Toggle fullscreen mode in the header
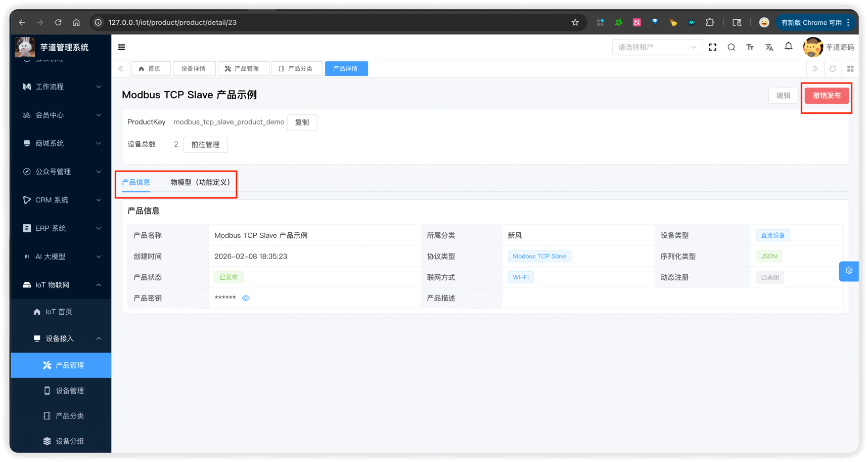The width and height of the screenshot is (868, 462). [x=712, y=47]
